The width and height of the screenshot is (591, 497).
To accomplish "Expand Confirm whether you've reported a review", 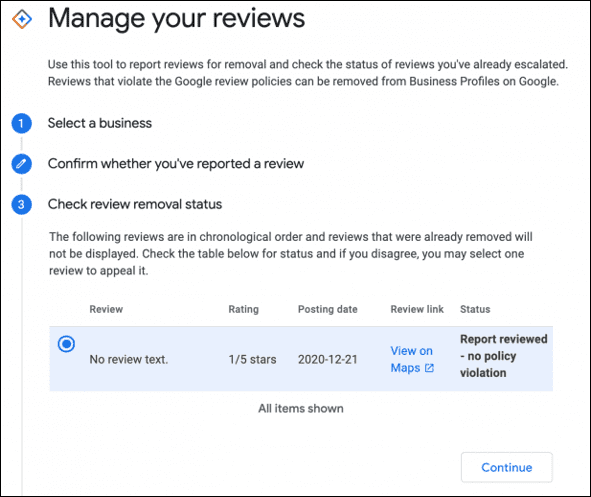I will point(176,164).
